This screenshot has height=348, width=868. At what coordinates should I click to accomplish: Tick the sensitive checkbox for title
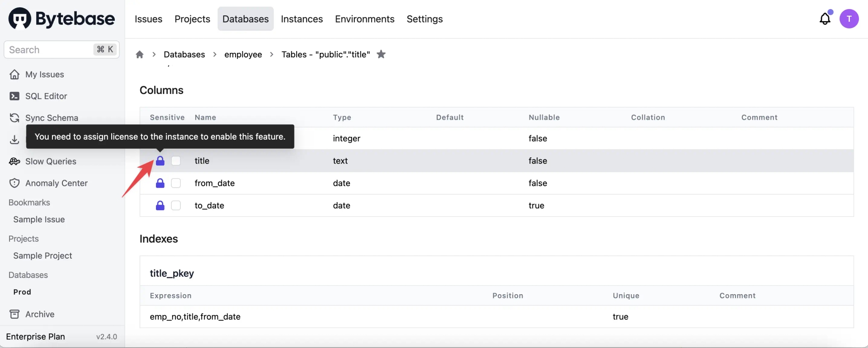point(176,161)
